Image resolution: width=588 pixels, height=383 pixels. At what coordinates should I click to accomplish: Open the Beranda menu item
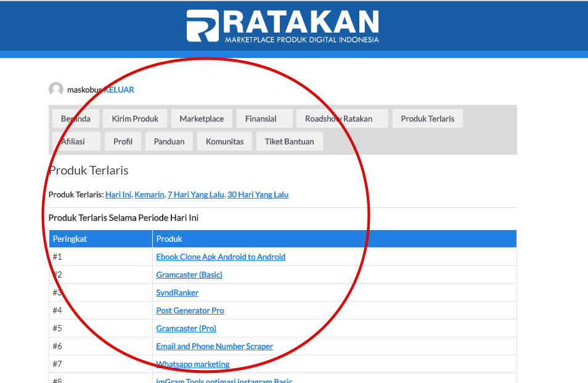(76, 118)
